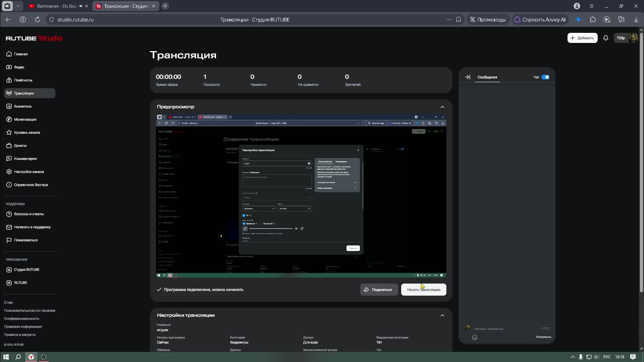Open the taskbar volume control
Screen dimensions: 644x362
click(596, 357)
